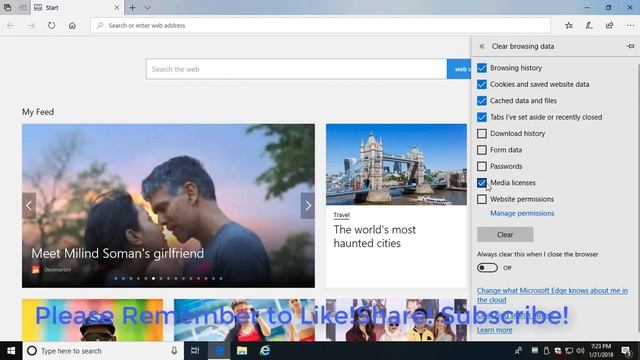The height and width of the screenshot is (360, 640).
Task: Open Internet Explorer taskbar icon
Action: click(265, 351)
